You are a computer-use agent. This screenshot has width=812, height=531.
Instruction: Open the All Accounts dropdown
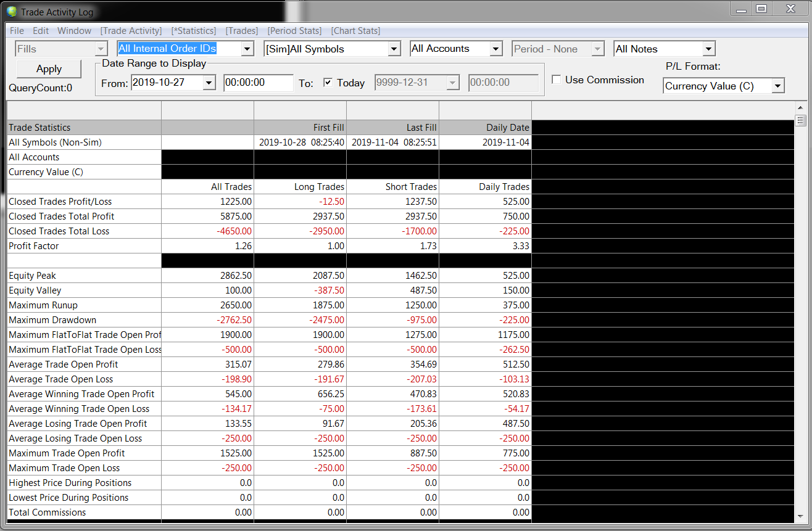496,49
